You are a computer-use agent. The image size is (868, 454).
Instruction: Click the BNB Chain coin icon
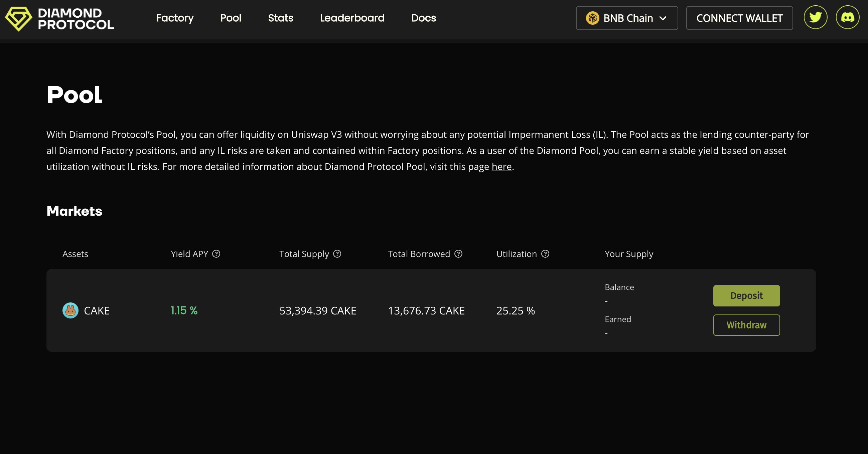tap(592, 18)
